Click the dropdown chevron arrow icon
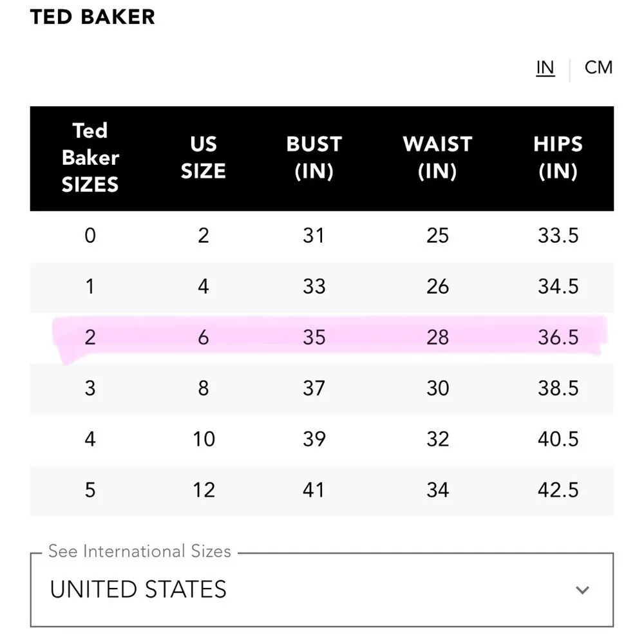The width and height of the screenshot is (644, 644). click(x=582, y=590)
